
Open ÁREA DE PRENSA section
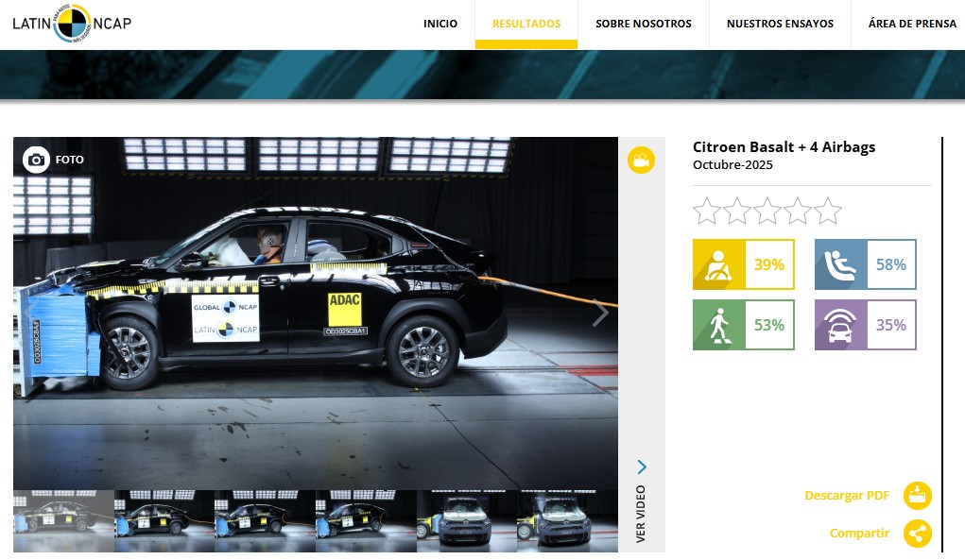tap(912, 24)
